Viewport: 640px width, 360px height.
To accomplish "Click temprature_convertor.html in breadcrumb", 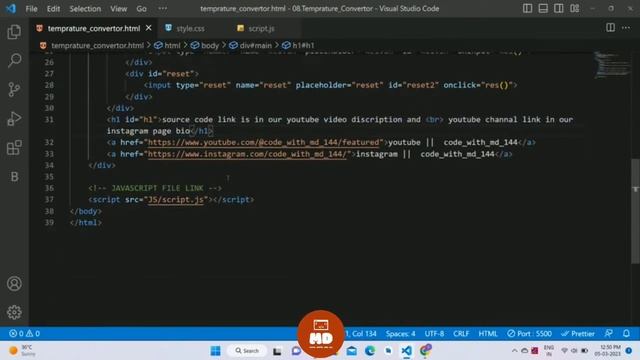I will [97, 45].
